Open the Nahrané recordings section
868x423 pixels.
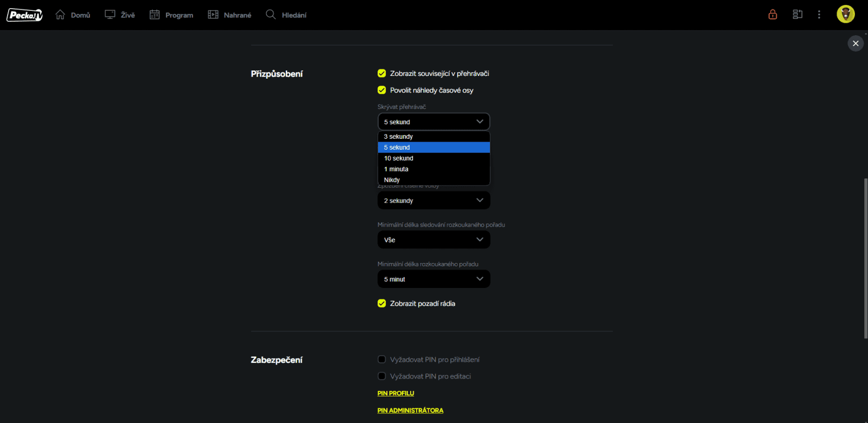click(x=229, y=15)
